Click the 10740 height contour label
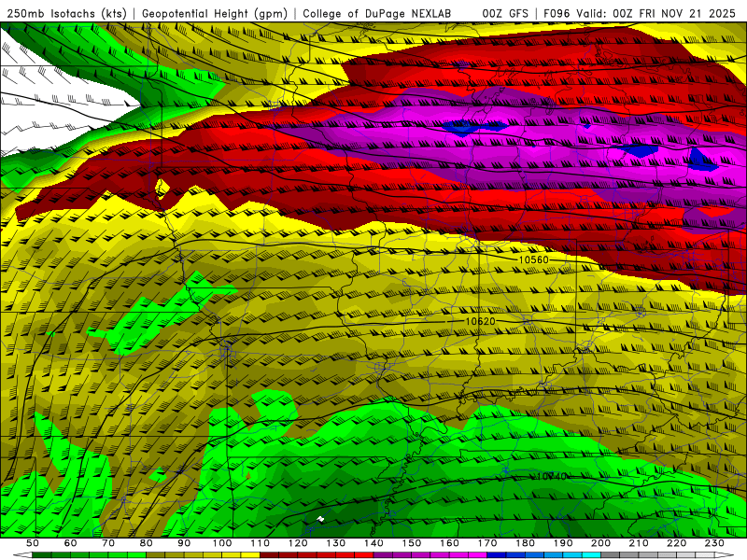 [x=552, y=476]
